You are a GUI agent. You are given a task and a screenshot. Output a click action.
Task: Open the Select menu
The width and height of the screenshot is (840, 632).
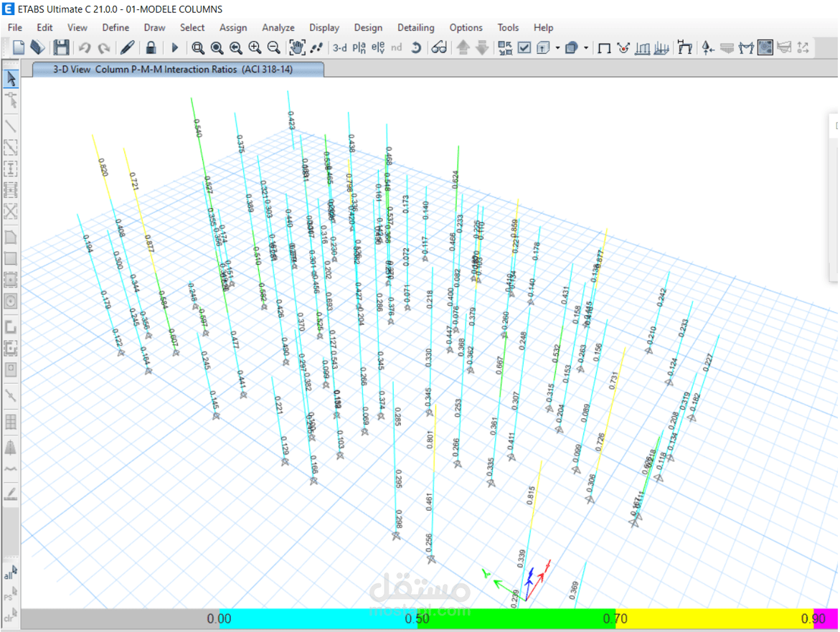tap(192, 27)
